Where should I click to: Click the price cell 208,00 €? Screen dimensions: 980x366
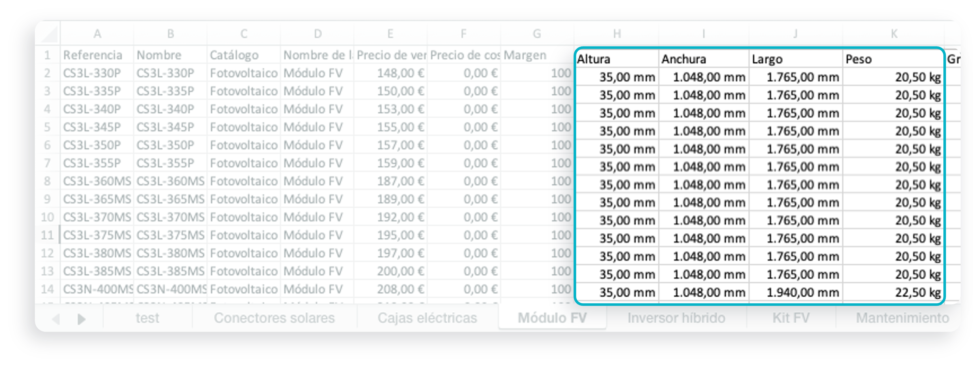(390, 289)
